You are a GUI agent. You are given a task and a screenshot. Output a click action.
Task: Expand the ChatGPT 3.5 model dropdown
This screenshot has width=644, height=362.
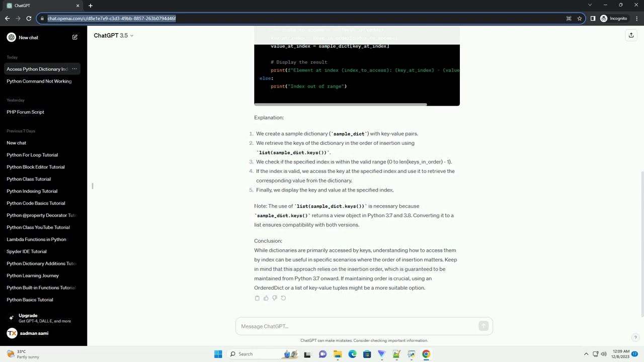coord(113,36)
